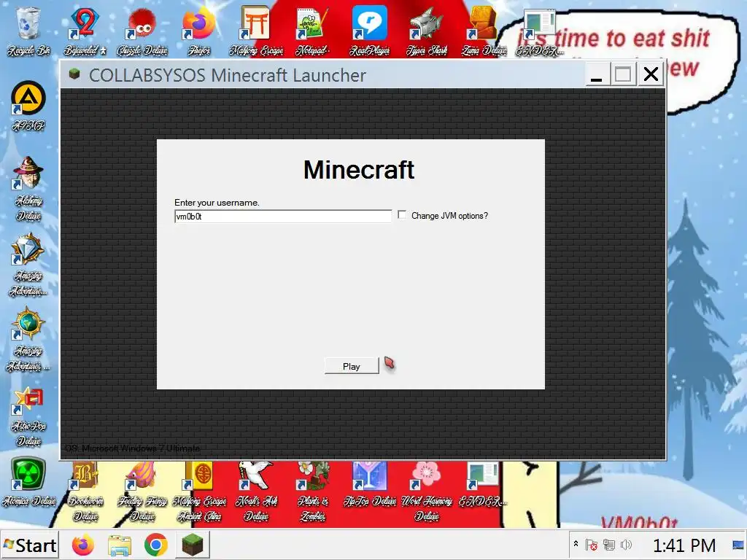Open the Start menu
Image resolution: width=747 pixels, height=560 pixels.
coord(29,545)
